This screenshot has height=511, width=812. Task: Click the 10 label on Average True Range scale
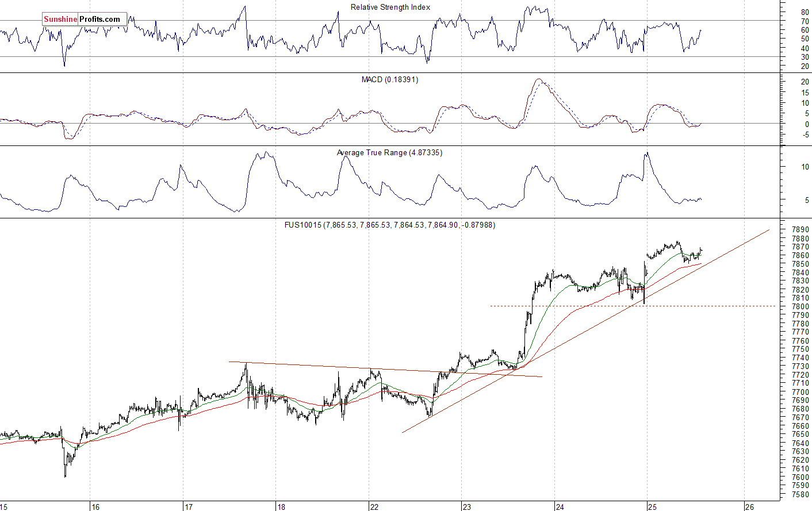pos(805,167)
